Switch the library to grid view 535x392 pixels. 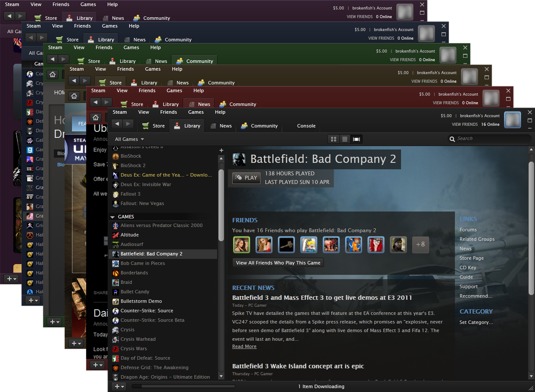tap(333, 139)
